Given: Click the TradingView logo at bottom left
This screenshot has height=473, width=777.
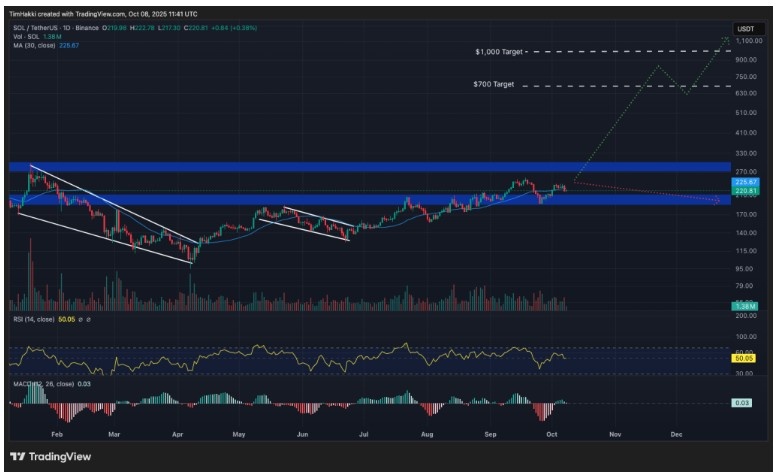Looking at the screenshot, I should click(x=51, y=456).
